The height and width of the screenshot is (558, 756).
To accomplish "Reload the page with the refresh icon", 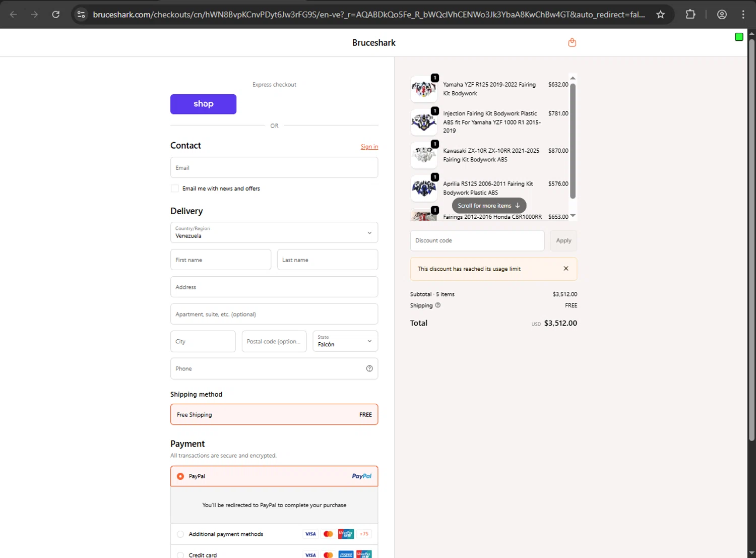I will (x=56, y=15).
